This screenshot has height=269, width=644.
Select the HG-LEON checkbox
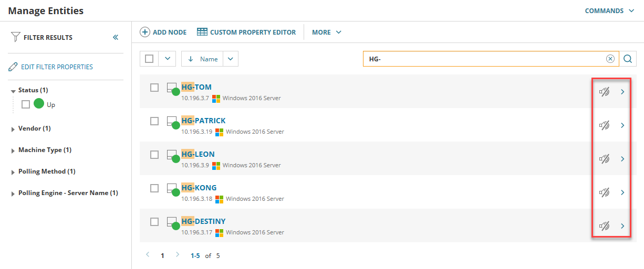[x=154, y=155]
